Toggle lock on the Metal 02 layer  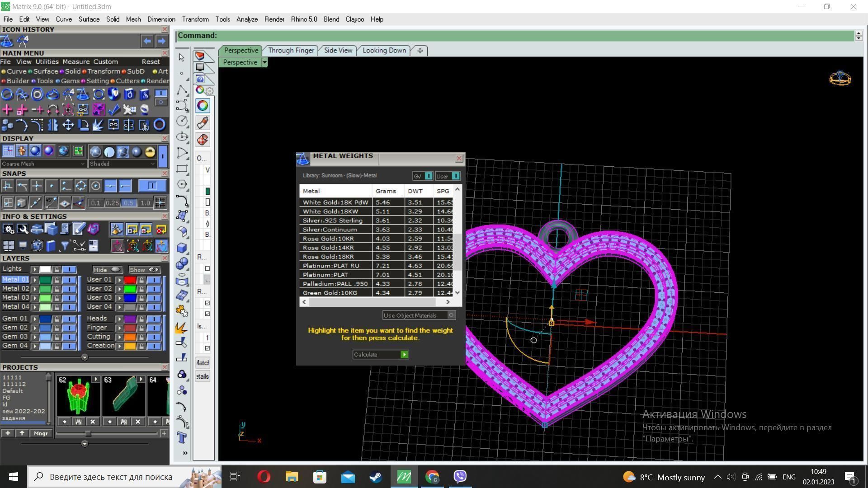coord(57,289)
